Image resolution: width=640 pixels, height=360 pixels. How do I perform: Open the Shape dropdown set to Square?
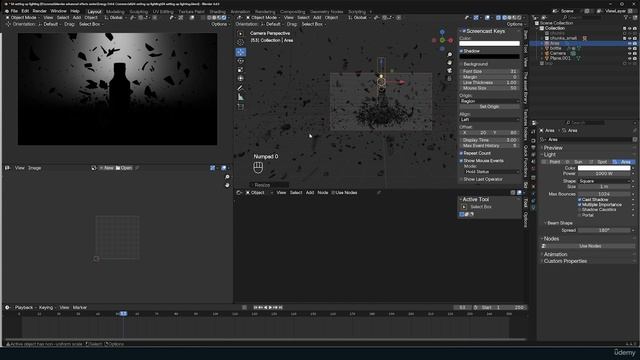click(604, 181)
